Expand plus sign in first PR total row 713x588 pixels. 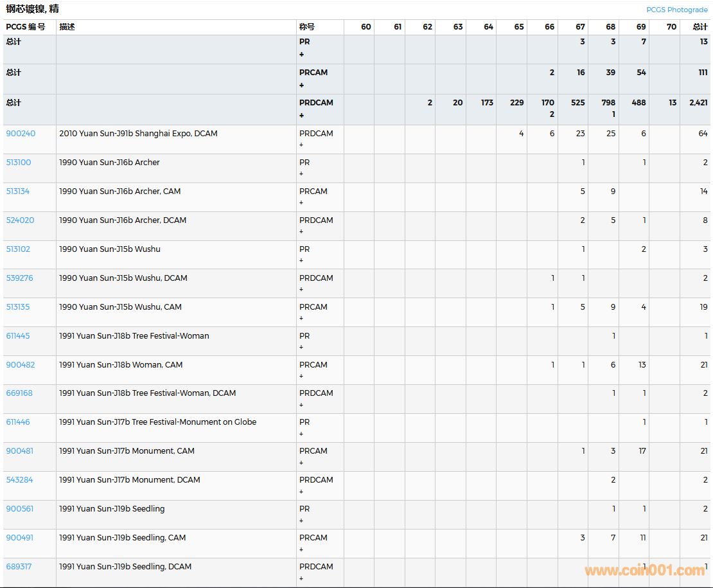[x=301, y=55]
